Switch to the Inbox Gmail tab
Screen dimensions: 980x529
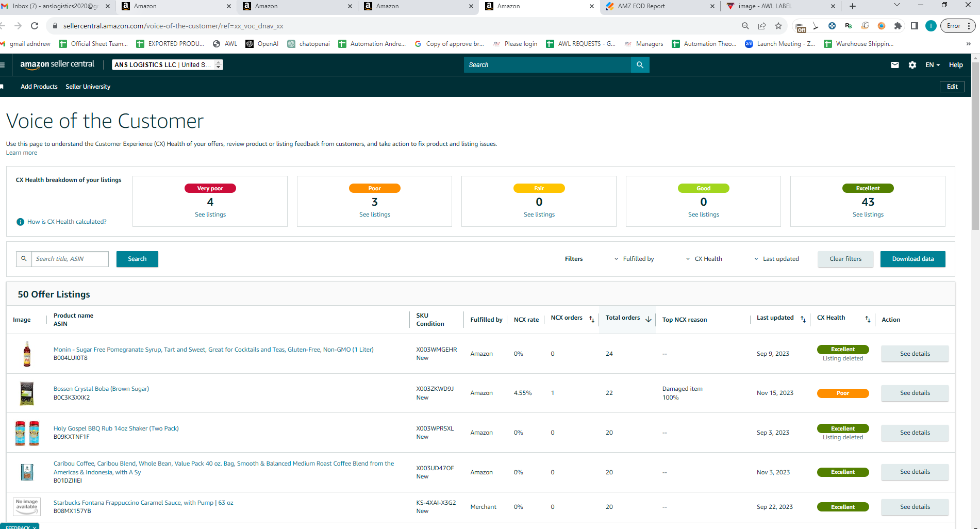point(56,6)
